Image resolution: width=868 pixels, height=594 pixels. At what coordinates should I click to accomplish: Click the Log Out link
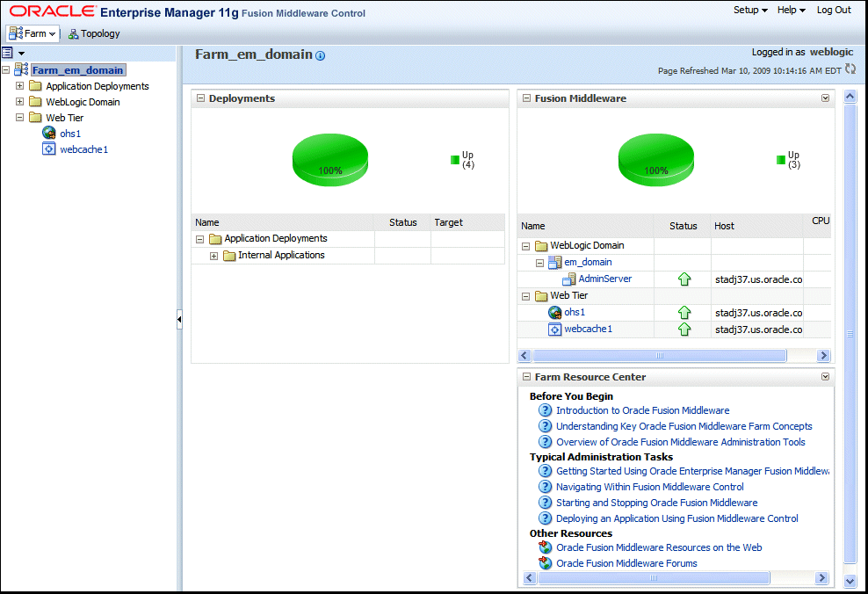pyautogui.click(x=834, y=10)
